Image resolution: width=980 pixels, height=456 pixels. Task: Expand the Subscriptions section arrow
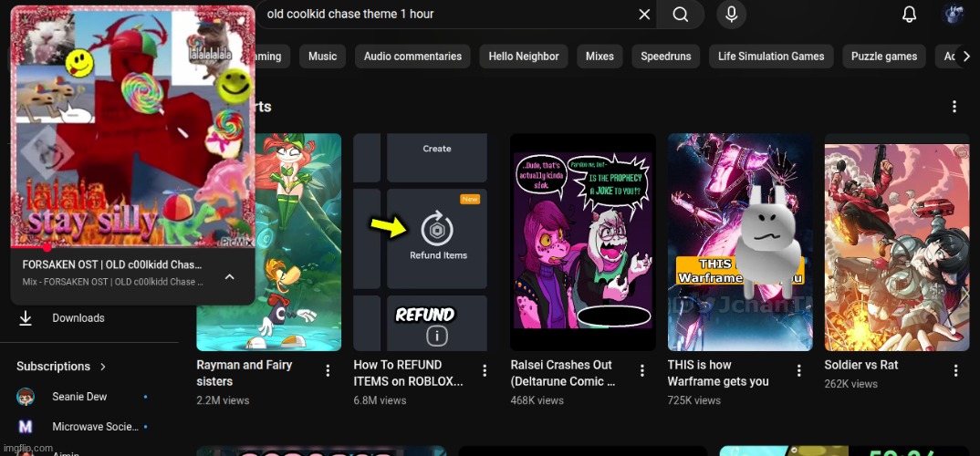103,367
